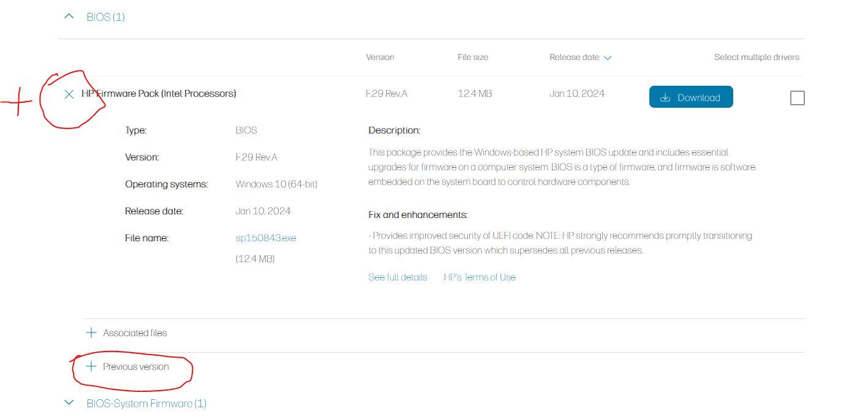
Task: Click the Release date column header
Action: (x=575, y=57)
